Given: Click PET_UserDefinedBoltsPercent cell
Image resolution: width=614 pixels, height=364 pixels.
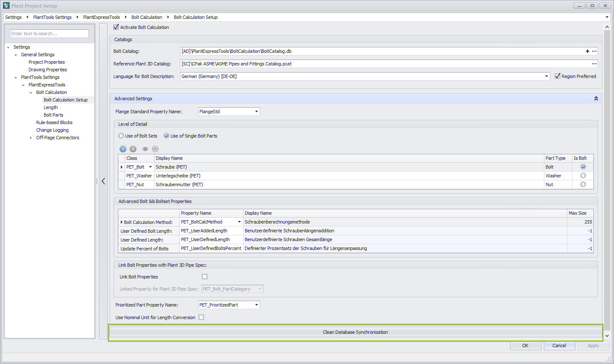Looking at the screenshot, I should (211, 248).
